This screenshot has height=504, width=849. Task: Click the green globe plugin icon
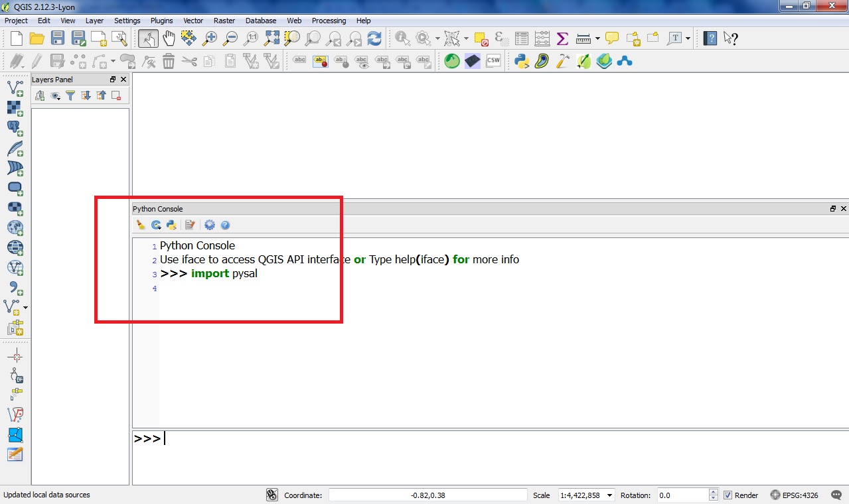pos(452,62)
